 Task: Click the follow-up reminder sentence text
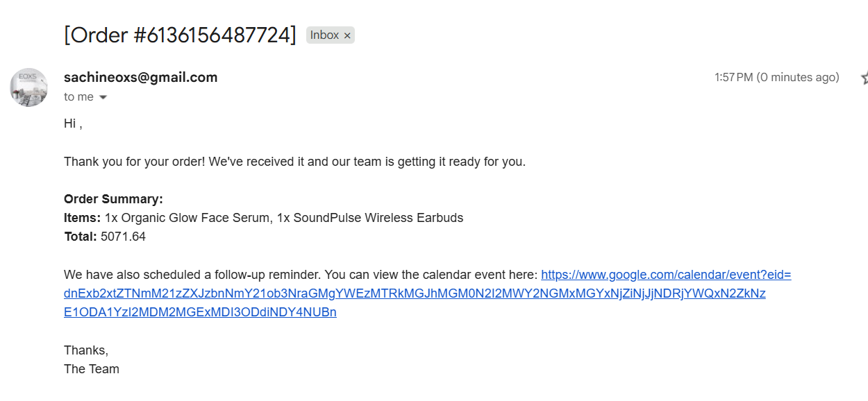click(x=300, y=275)
